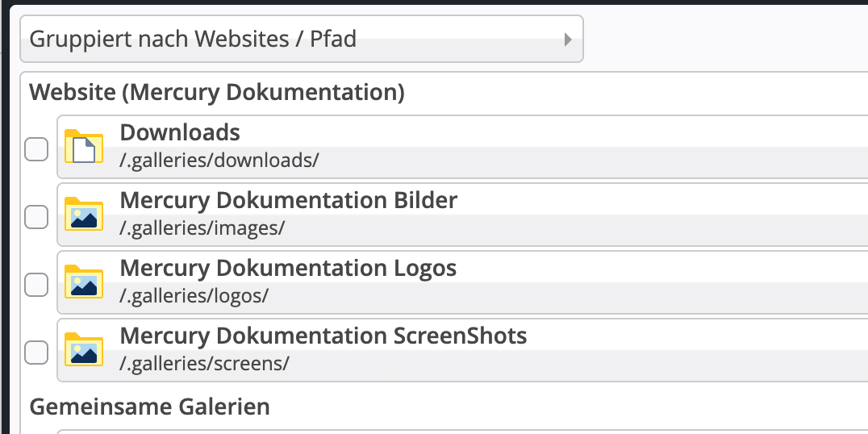Enable the Mercury Dokumentation Bilder checkbox

click(x=36, y=217)
